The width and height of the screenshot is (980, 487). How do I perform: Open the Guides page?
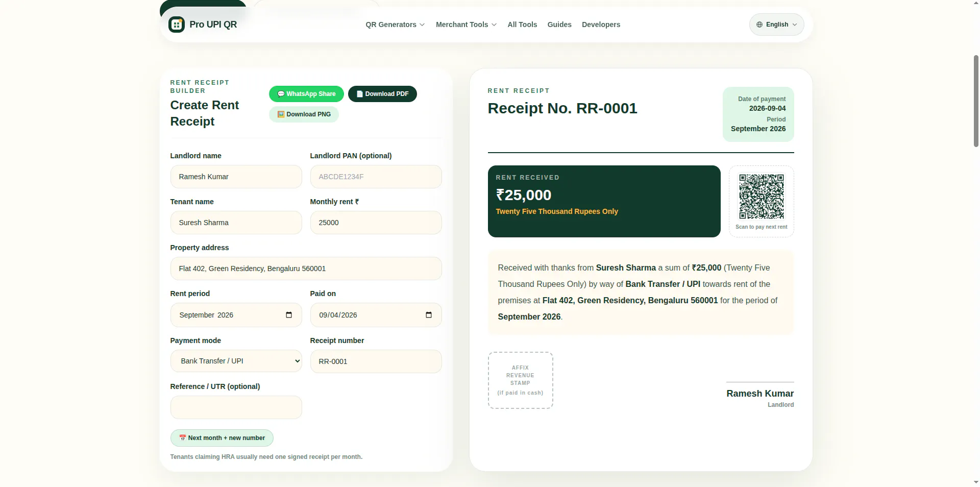559,25
